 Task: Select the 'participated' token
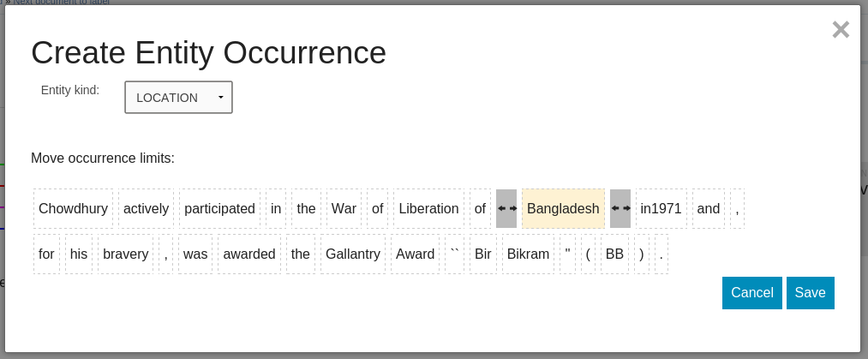219,208
